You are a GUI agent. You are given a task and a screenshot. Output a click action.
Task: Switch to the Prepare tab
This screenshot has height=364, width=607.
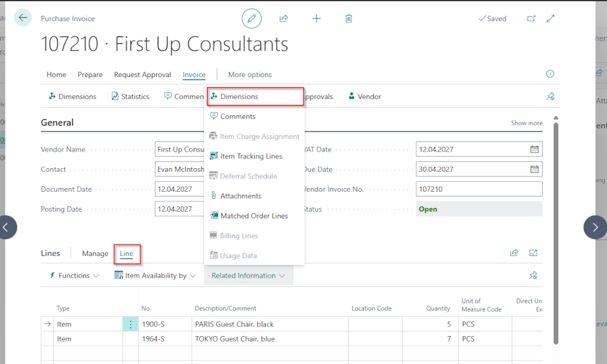90,75
